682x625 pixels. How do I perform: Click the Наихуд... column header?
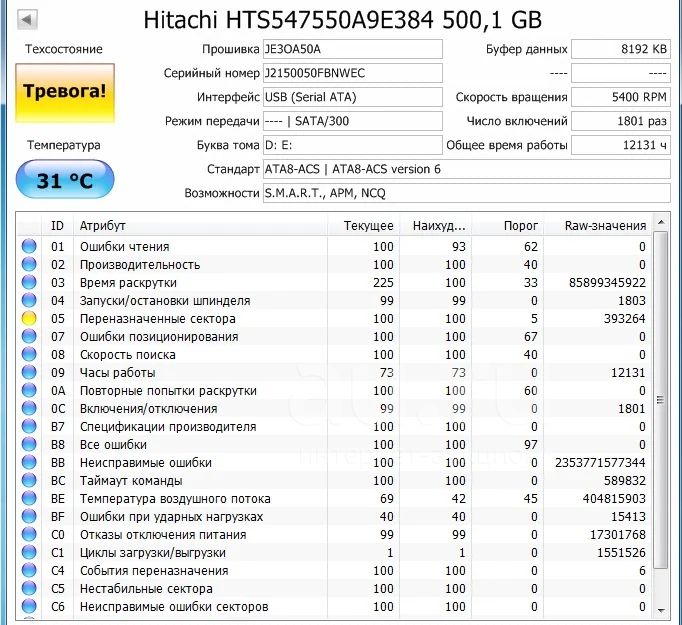click(x=435, y=226)
